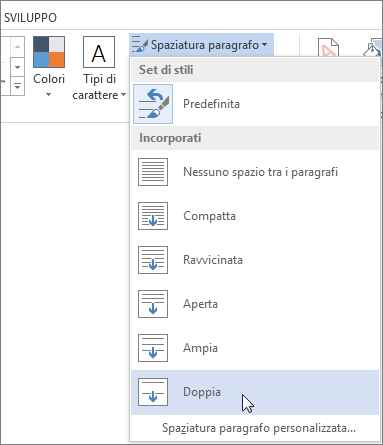Viewport: 383px width, 445px height.
Task: Expand the Spaziatura paragrafo dropdown
Action: click(202, 45)
